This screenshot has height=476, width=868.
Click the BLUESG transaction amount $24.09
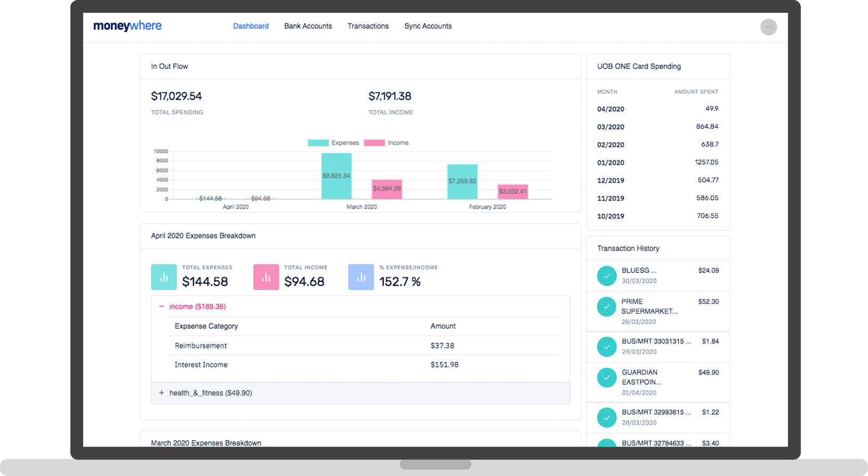pos(709,271)
